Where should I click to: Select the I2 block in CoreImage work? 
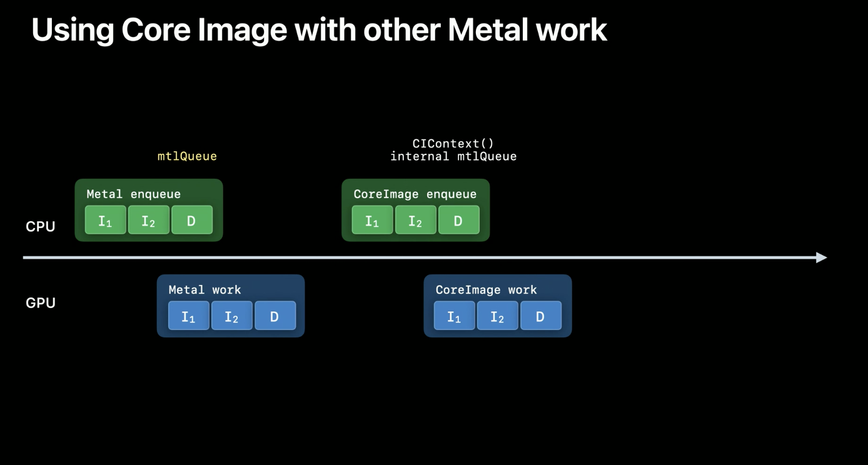point(498,316)
